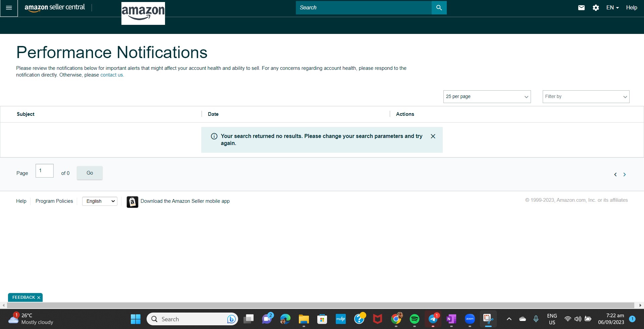
Task: Expand the EN language dropdown
Action: (612, 8)
